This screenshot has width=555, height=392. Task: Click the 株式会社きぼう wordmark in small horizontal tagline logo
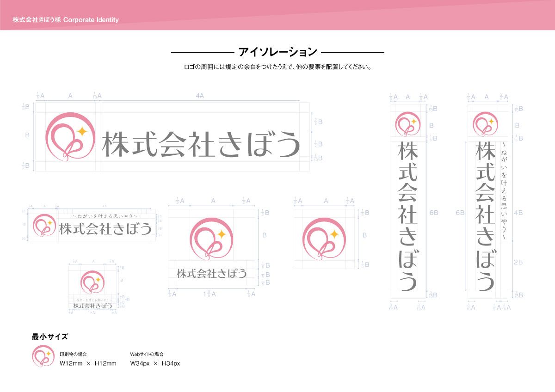pos(105,228)
